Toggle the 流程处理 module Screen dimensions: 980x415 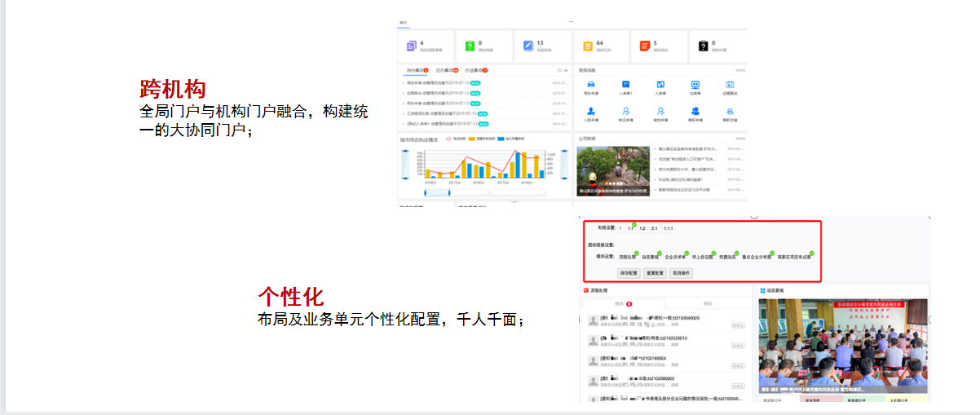coord(628,257)
